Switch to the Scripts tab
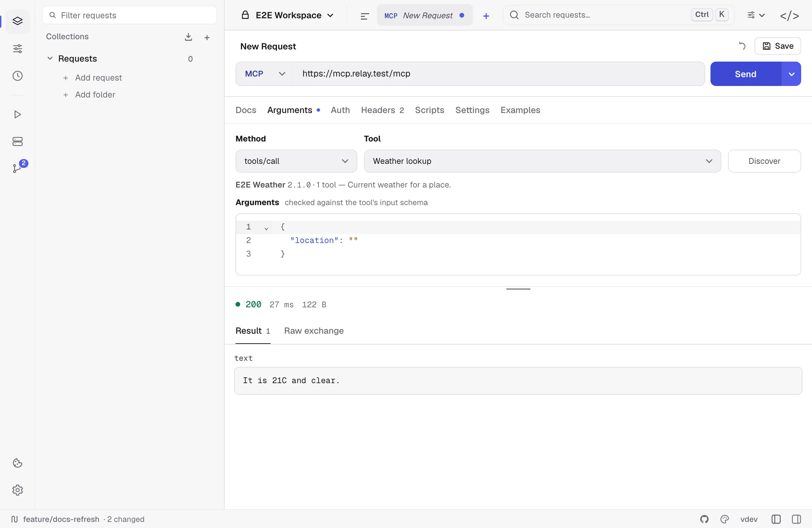The height and width of the screenshot is (528, 812). [429, 110]
